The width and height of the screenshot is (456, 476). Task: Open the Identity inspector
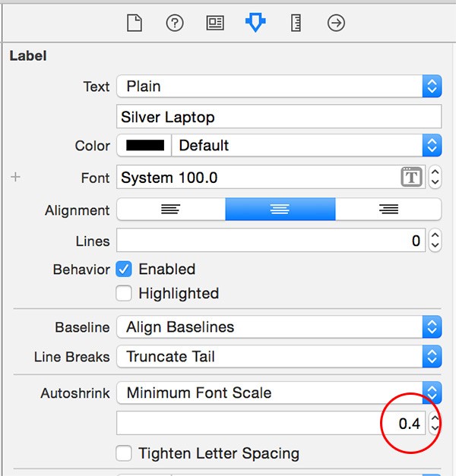tap(215, 23)
